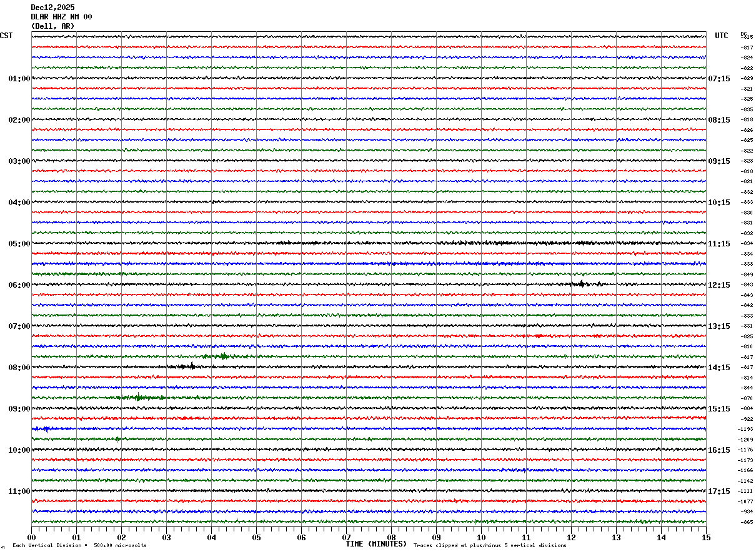
Task: Click the 11:15 UTC time label
Action: point(719,244)
